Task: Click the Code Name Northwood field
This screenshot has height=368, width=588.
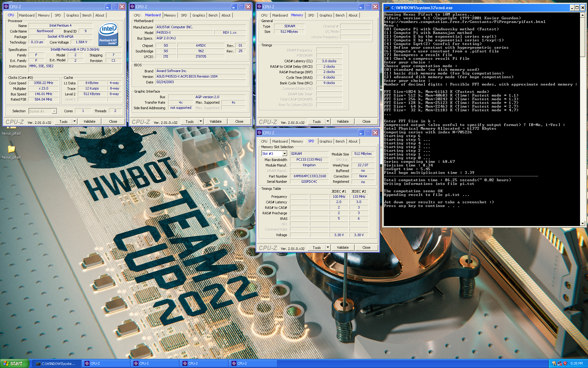Action: [45, 31]
